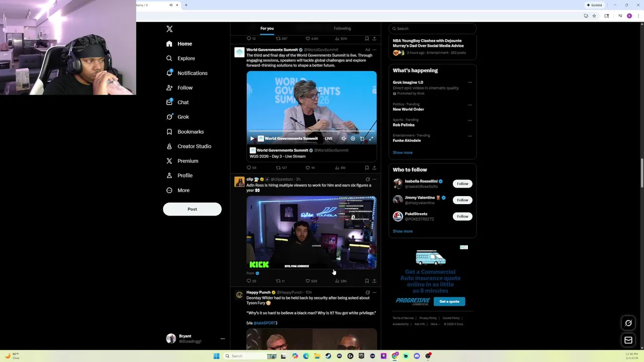The image size is (644, 362).
Task: Open the Home page from the sidebar
Action: click(180, 44)
